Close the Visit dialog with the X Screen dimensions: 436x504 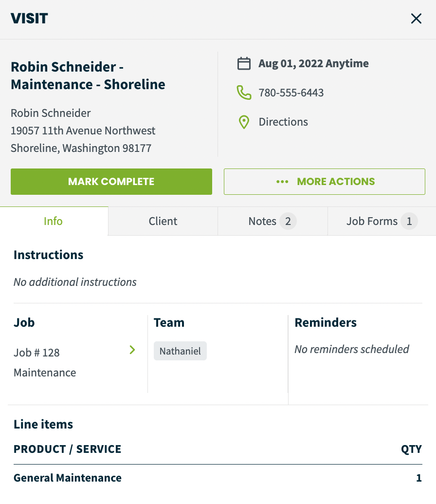pos(416,18)
